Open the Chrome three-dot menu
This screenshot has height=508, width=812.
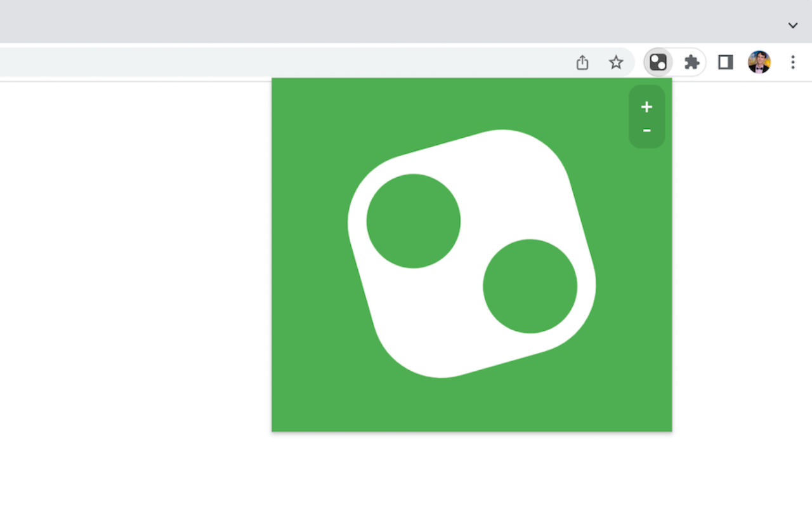coord(793,62)
